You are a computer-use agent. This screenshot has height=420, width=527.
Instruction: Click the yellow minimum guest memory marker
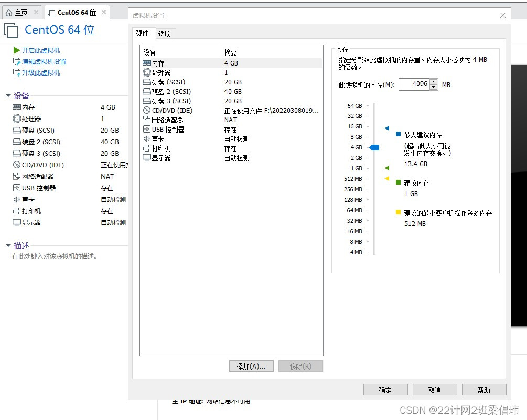coord(387,178)
